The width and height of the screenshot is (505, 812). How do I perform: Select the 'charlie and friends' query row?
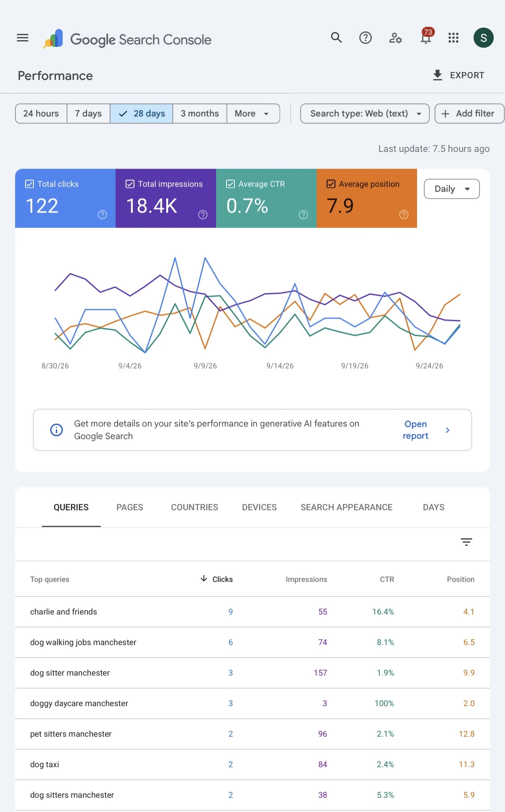[252, 612]
